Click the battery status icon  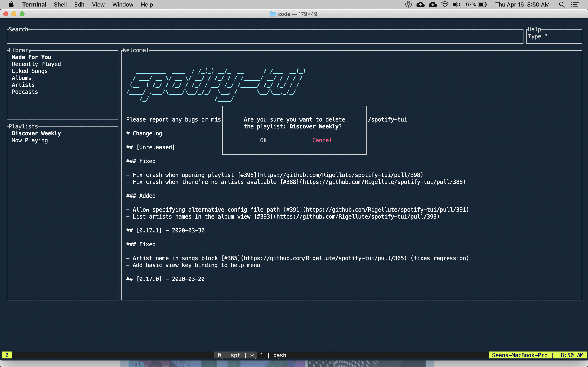click(482, 5)
